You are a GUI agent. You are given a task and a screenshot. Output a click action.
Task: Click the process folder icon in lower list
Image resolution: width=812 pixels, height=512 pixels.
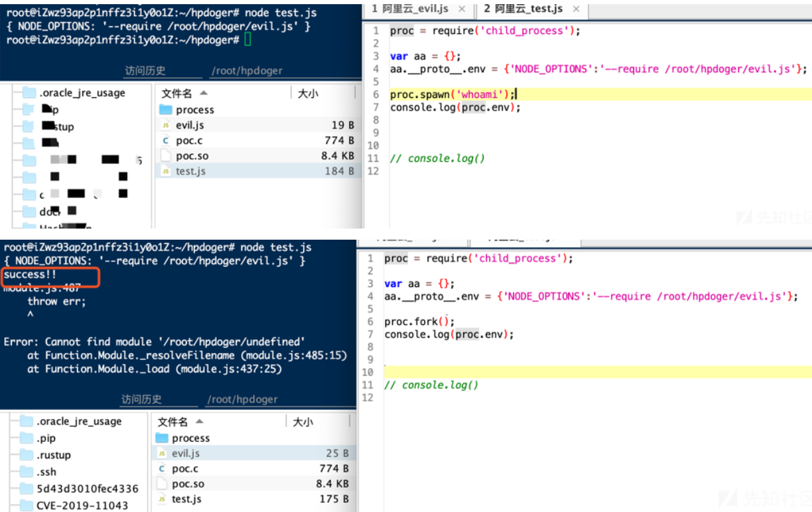[161, 438]
